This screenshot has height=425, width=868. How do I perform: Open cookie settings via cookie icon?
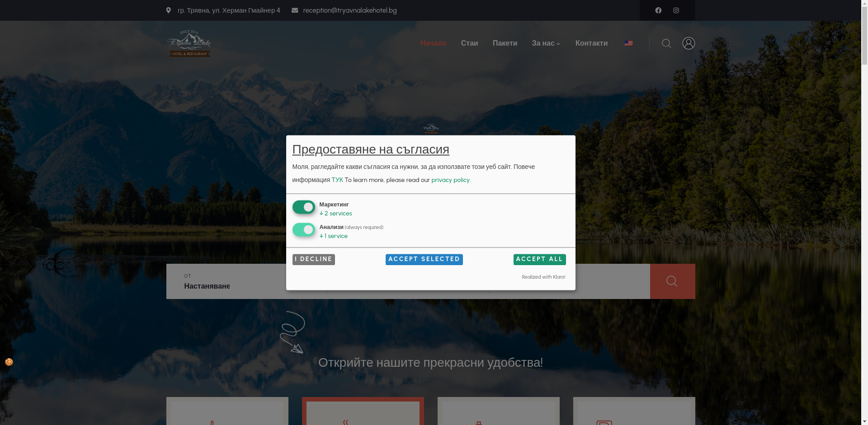9,362
